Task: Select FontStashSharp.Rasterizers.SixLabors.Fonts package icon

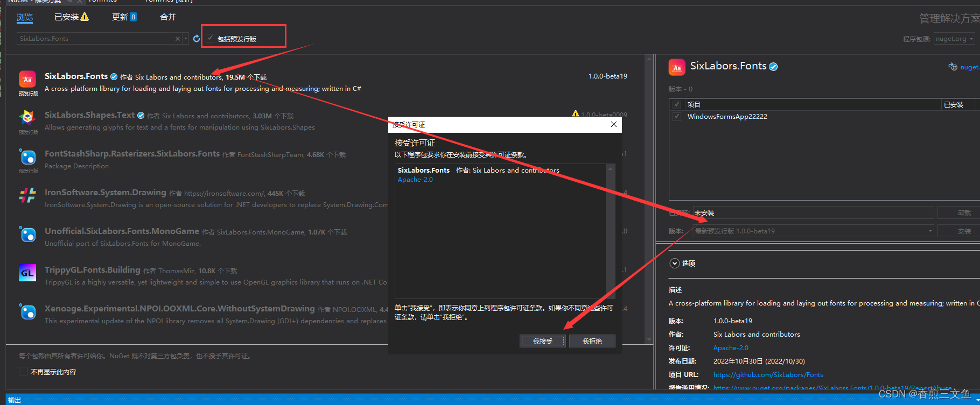Action: click(27, 157)
